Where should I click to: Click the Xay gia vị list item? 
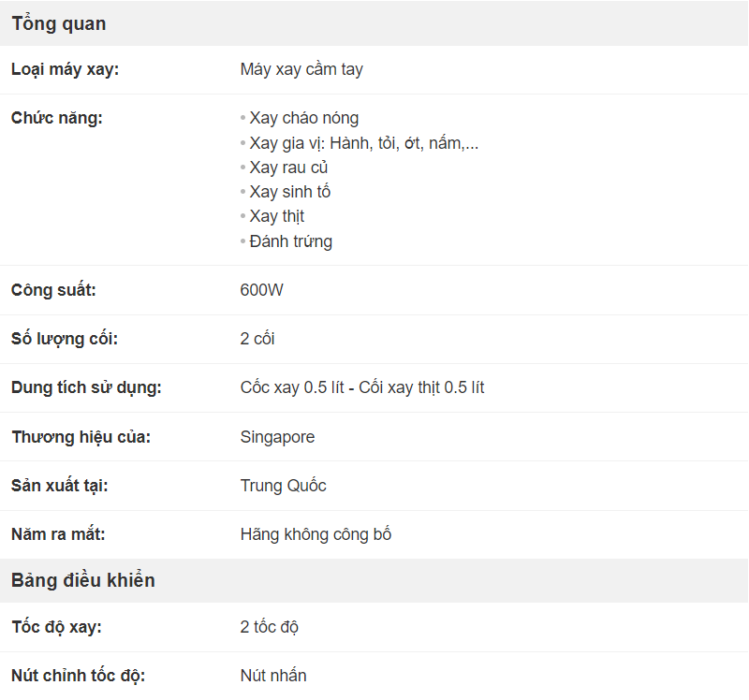363,143
